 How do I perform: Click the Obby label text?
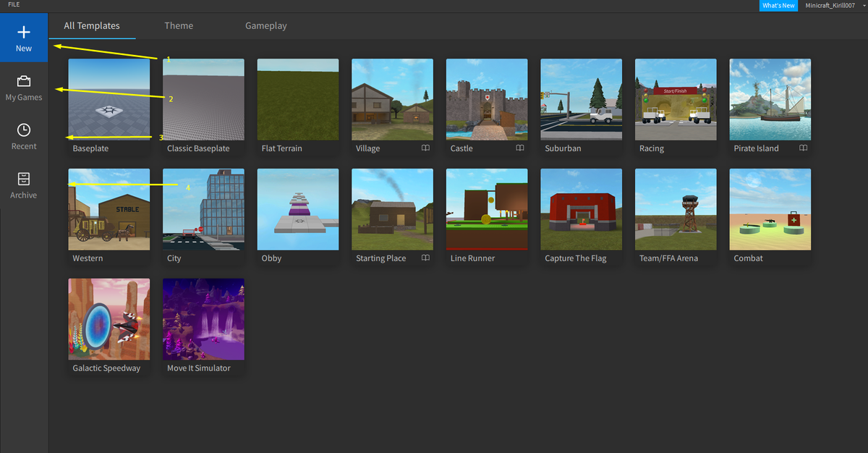(272, 258)
